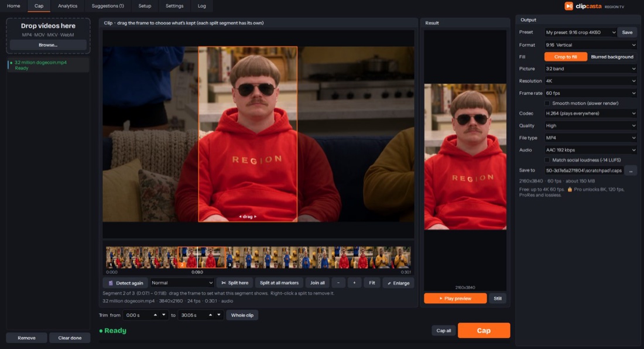Enable Match social loudness checkbox
The height and width of the screenshot is (349, 644).
click(547, 160)
